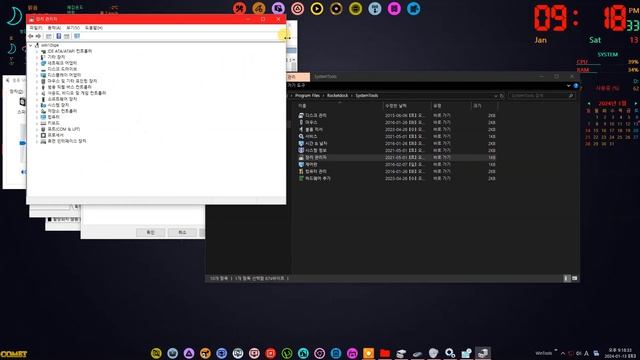Image resolution: width=640 pixels, height=360 pixels.
Task: Expand the 디스플레이 어댑터 node
Action: click(37, 75)
